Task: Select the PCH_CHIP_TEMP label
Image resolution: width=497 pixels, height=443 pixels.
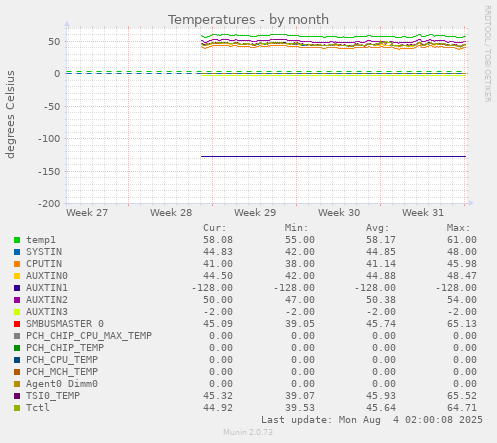Action: (x=65, y=348)
